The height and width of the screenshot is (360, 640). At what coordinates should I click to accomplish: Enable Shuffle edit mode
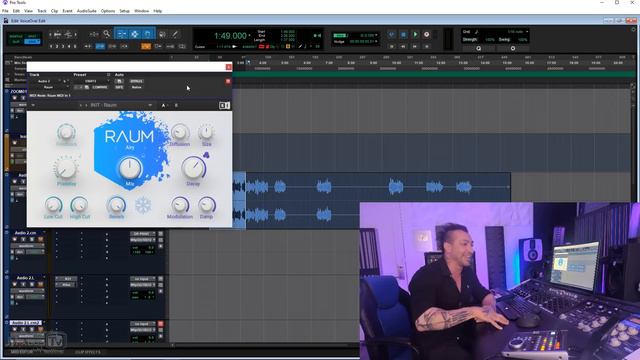16,36
